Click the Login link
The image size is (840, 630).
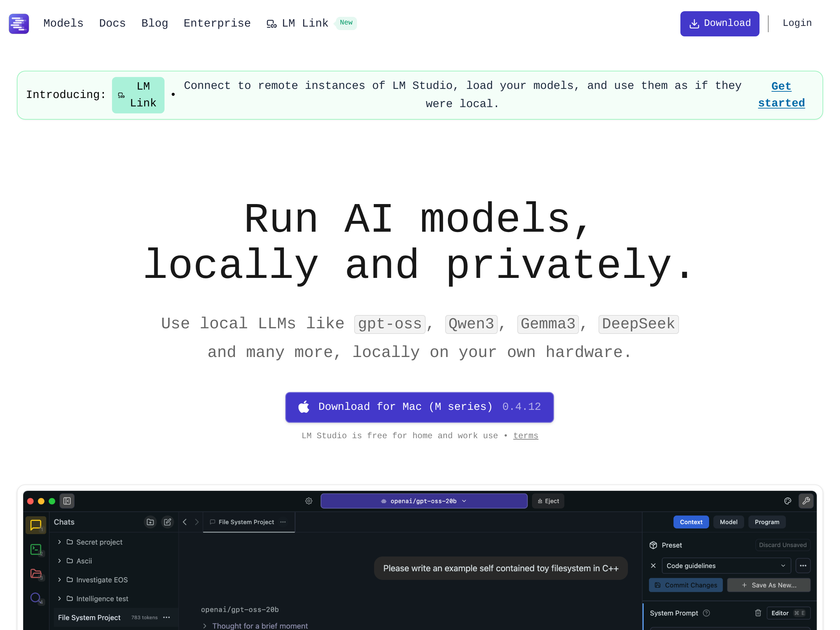(x=797, y=23)
